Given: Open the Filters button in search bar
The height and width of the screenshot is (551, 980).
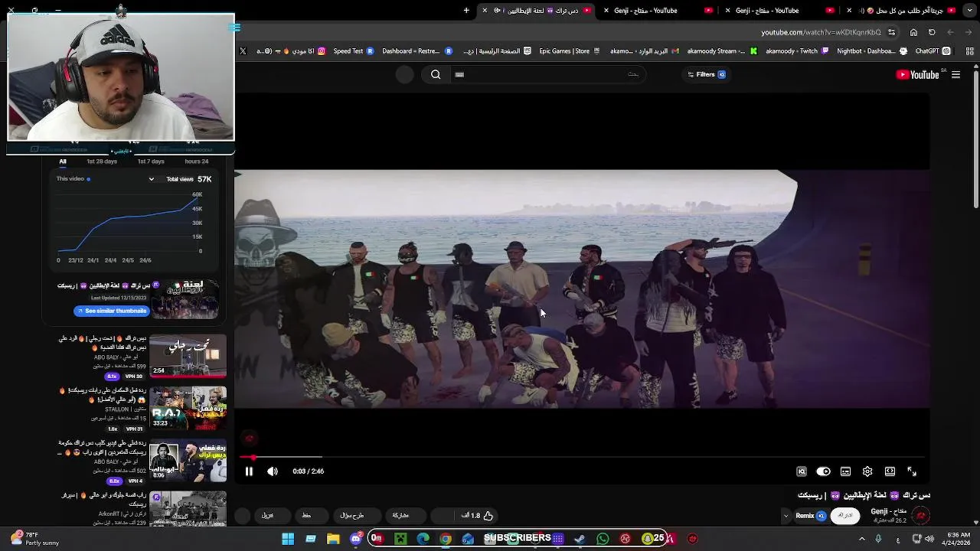Looking at the screenshot, I should point(706,74).
